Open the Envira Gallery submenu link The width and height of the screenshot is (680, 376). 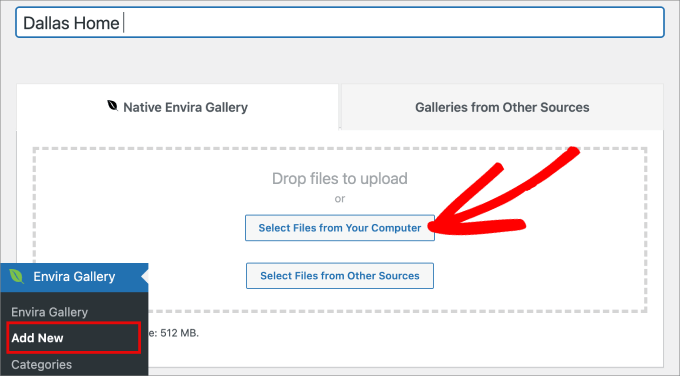click(x=49, y=312)
